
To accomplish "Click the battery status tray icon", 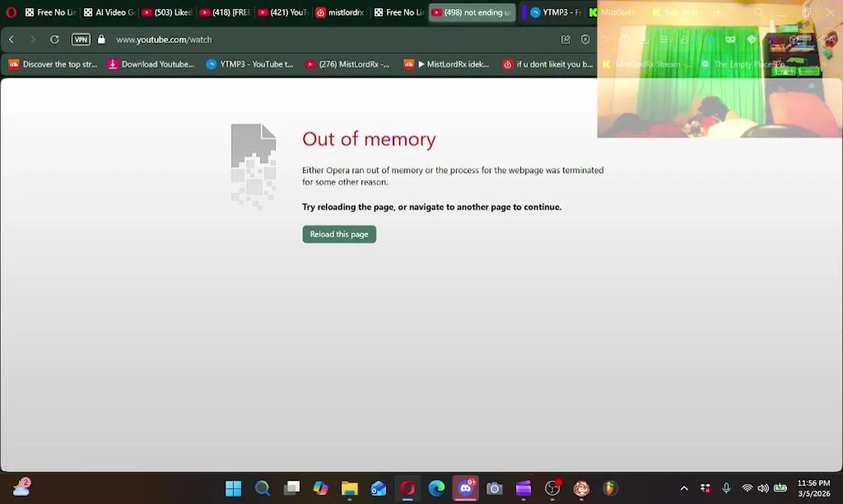I will pyautogui.click(x=781, y=489).
